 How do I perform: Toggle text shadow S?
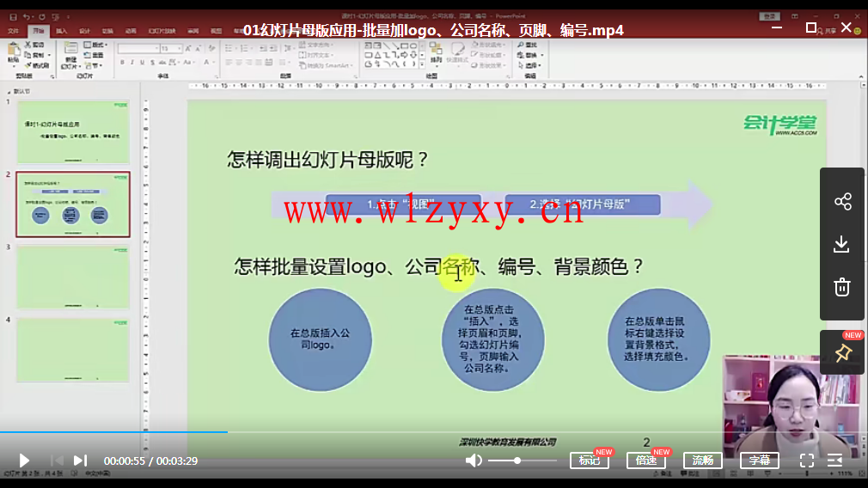tap(152, 63)
